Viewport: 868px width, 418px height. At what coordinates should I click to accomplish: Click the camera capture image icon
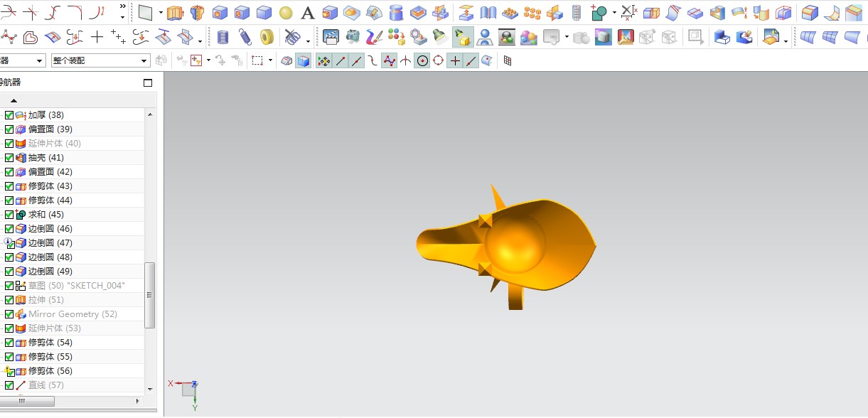coord(353,37)
